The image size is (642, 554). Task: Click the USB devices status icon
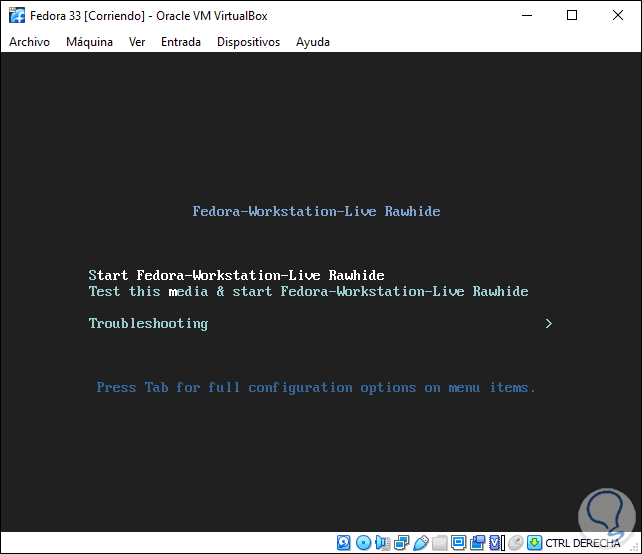[421, 543]
